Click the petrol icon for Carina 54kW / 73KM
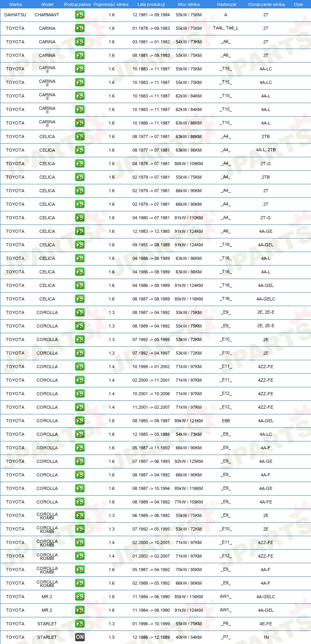Viewport: 311px width, 644px height. (x=80, y=42)
